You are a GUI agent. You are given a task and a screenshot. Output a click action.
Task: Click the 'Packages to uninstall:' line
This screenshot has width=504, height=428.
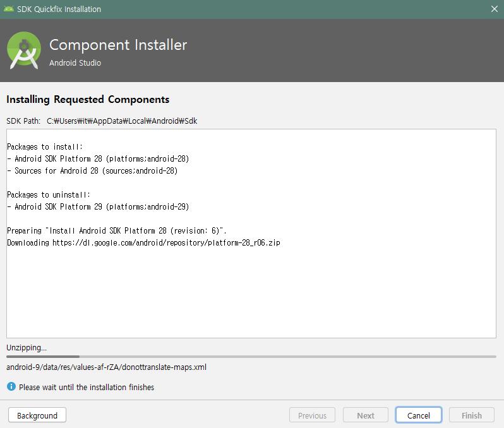(x=49, y=194)
